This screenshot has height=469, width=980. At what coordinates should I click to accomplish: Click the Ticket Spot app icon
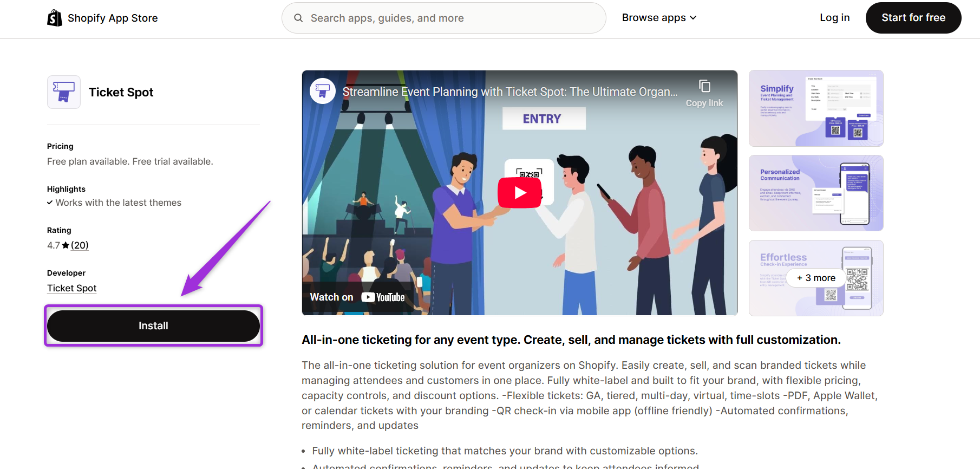click(64, 92)
